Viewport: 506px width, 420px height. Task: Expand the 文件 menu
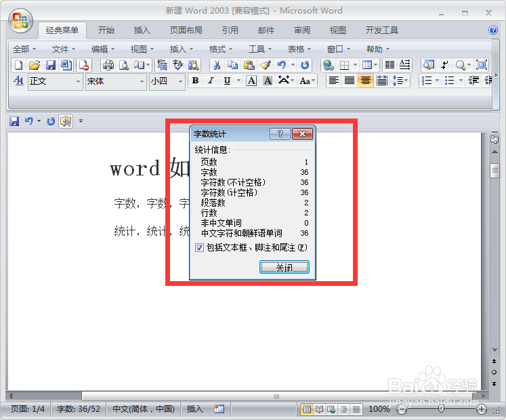coord(63,49)
